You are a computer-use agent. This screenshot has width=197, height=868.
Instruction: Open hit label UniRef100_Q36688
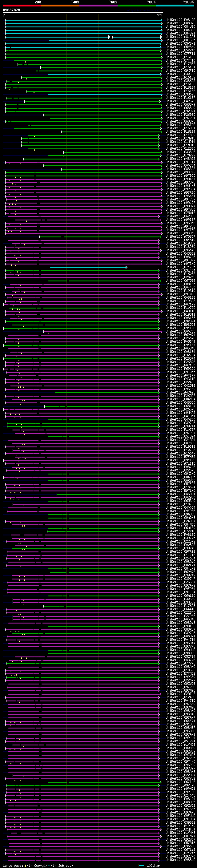(x=180, y=846)
